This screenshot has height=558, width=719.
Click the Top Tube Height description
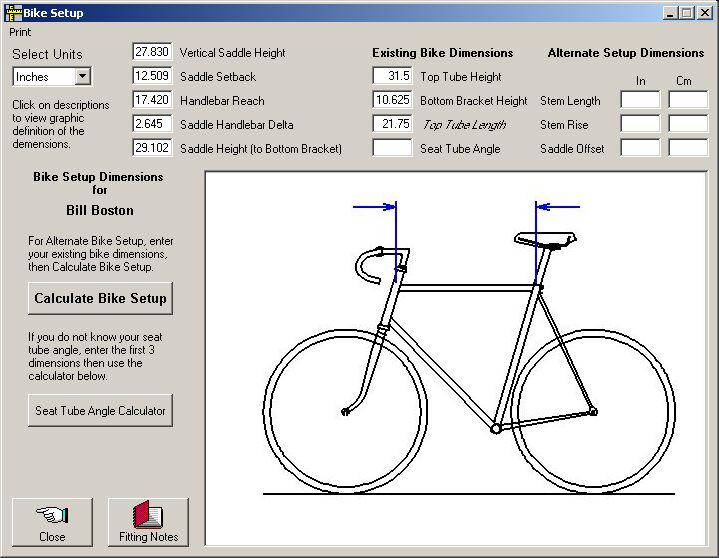pos(461,77)
